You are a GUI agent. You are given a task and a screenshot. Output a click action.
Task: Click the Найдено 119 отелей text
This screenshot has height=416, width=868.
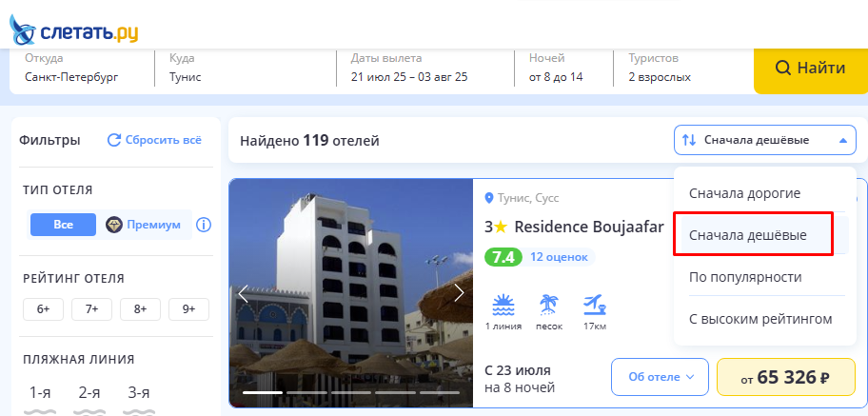click(309, 141)
